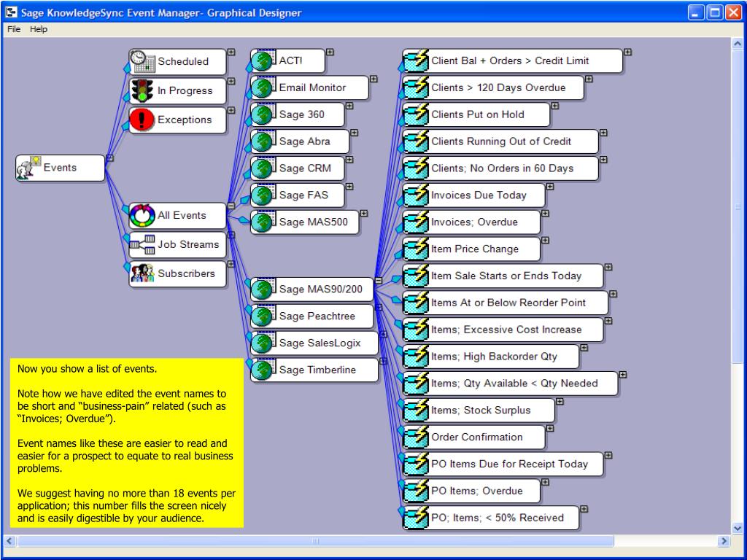
Task: Click the Sage MAS90/200 globe icon
Action: [263, 289]
